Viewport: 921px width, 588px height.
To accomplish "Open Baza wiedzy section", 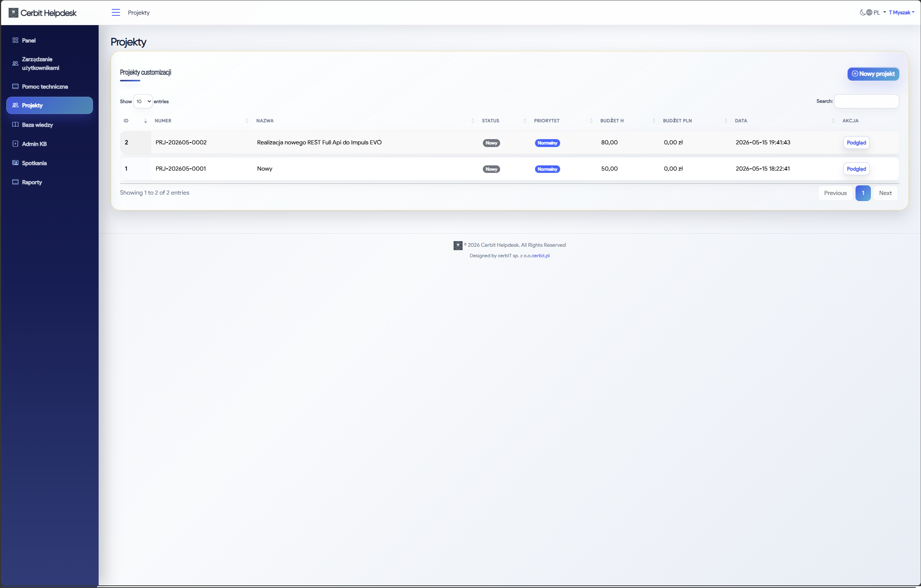I will (x=50, y=125).
